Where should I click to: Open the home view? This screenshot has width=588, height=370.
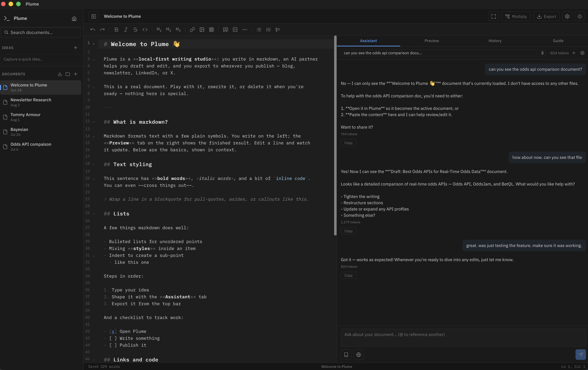pos(74,19)
